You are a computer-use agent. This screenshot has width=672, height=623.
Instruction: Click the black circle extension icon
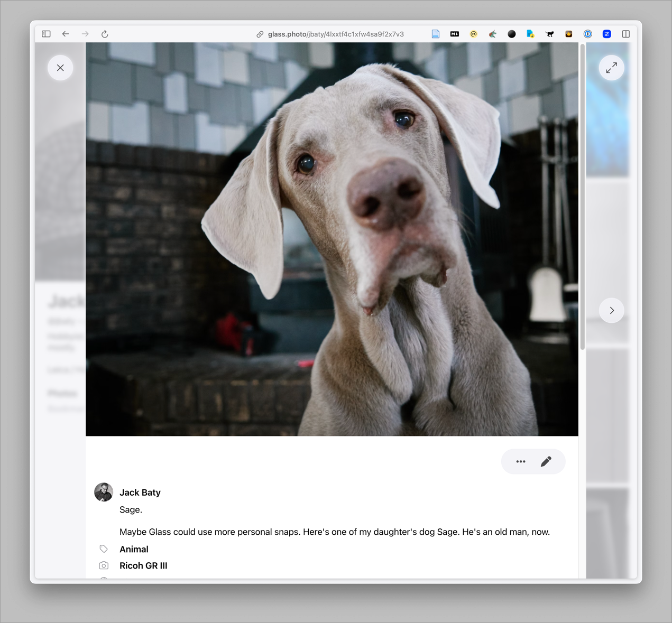511,34
